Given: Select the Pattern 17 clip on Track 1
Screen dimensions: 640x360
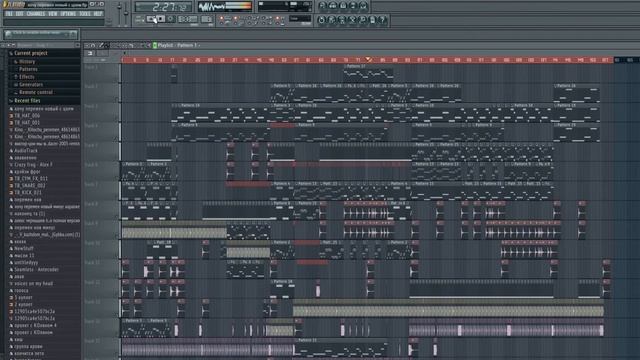Looking at the screenshot, I should click(x=368, y=72).
